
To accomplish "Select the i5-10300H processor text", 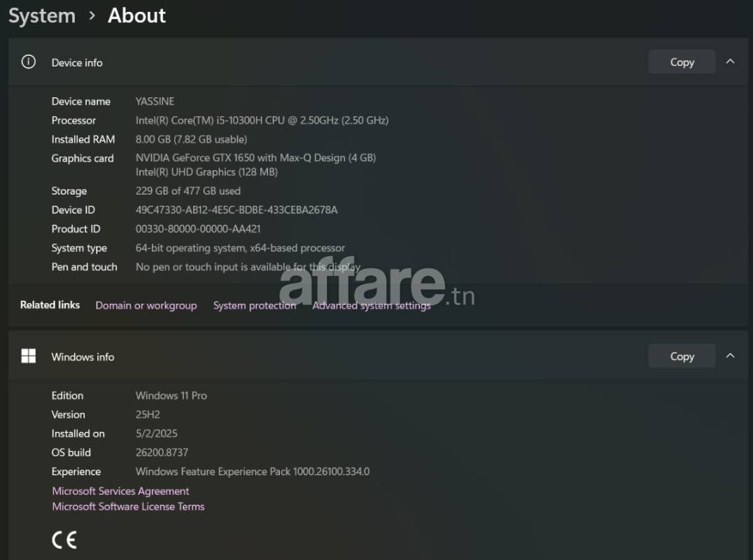I will [x=262, y=120].
